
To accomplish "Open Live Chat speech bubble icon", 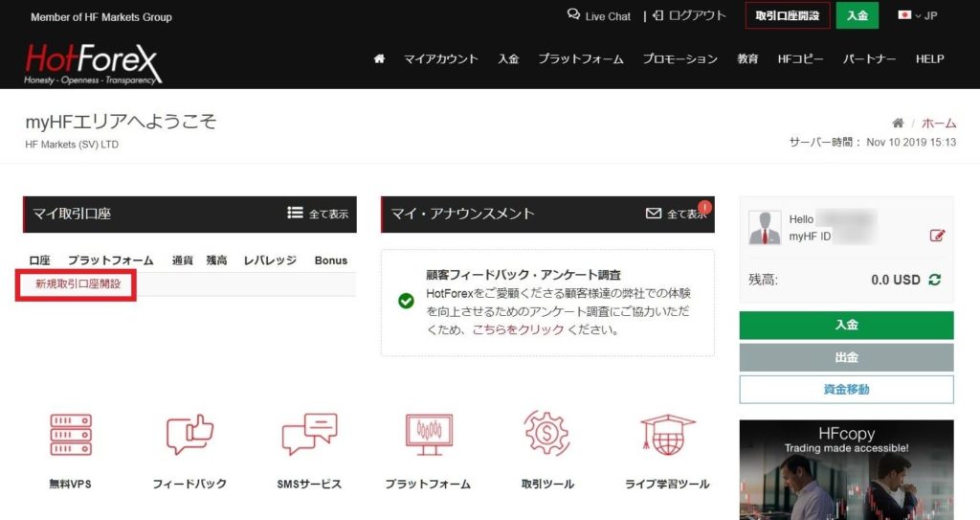I will (573, 14).
